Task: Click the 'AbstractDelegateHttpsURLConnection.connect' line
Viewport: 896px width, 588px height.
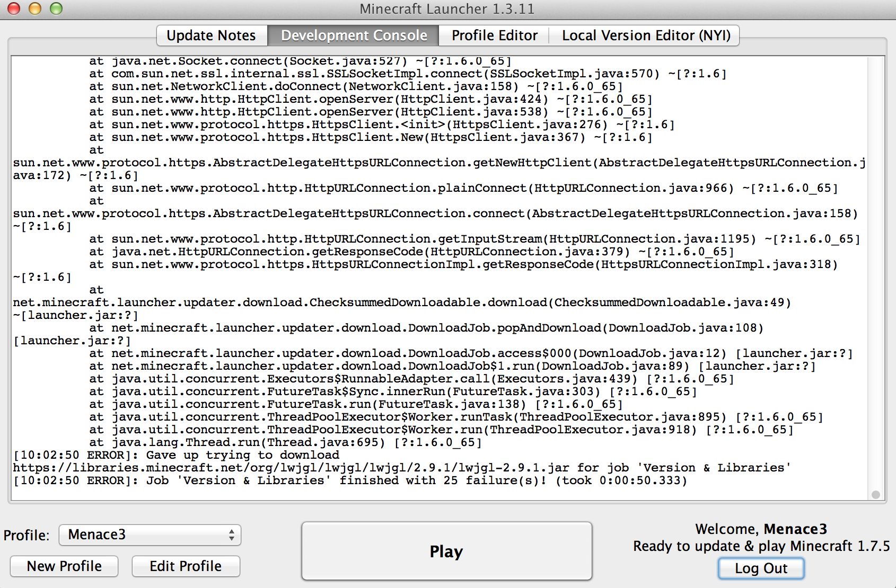Action: (435, 213)
